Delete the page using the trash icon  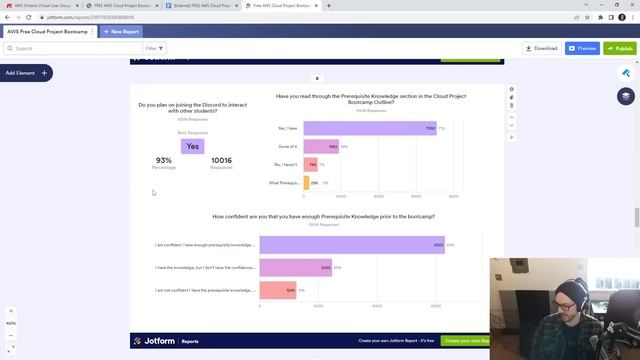[511, 106]
